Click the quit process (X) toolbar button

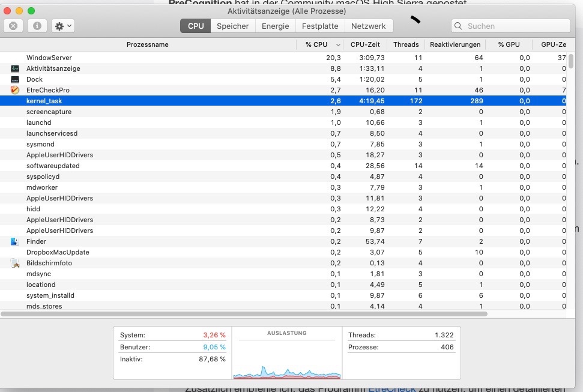[x=13, y=26]
